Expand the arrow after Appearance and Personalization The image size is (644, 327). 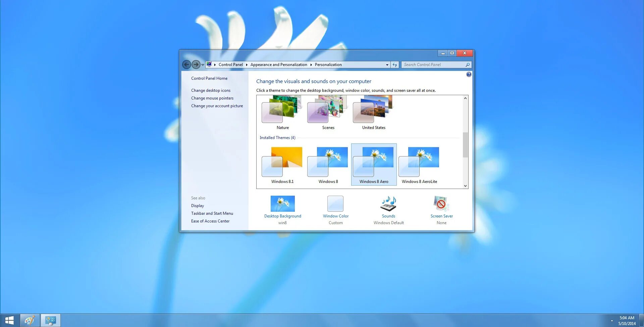pos(311,65)
